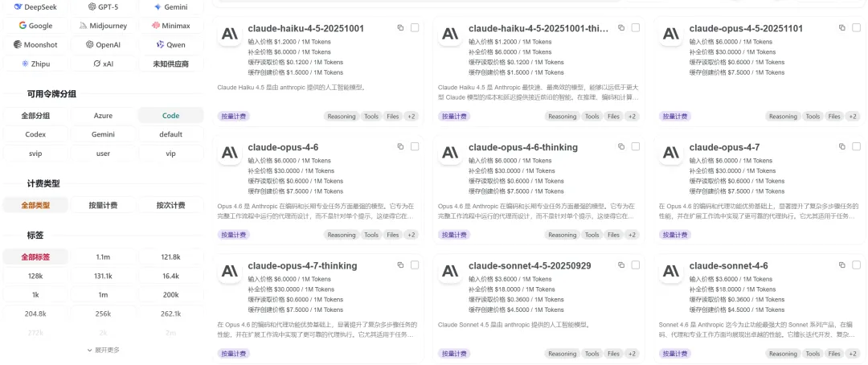Image resolution: width=868 pixels, height=365 pixels.
Task: Show extra tags +2 on claude-opus-4-6
Action: pos(411,235)
